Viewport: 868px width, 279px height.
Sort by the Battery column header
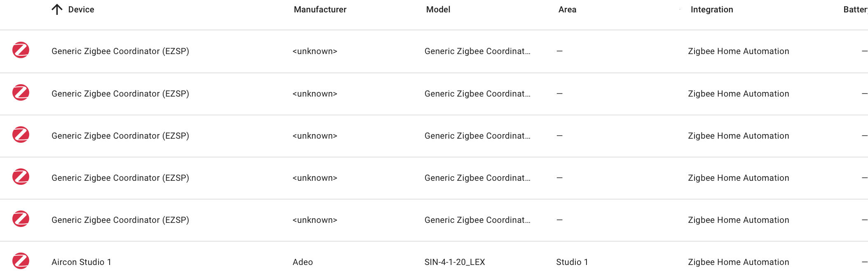point(855,9)
